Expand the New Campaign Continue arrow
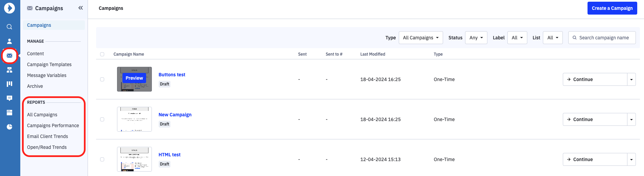Image resolution: width=644 pixels, height=176 pixels. (631, 119)
